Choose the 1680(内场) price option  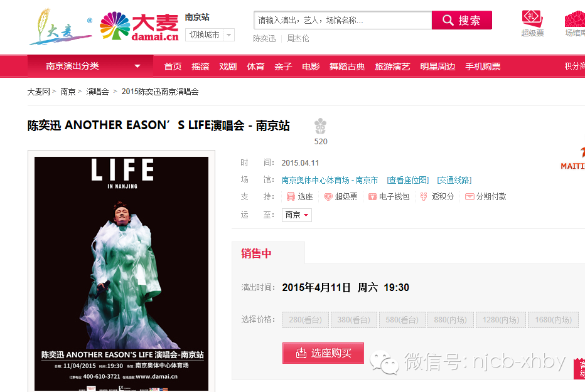point(553,320)
